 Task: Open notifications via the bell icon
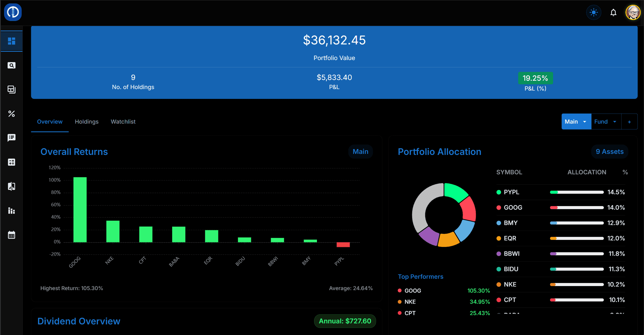tap(613, 12)
